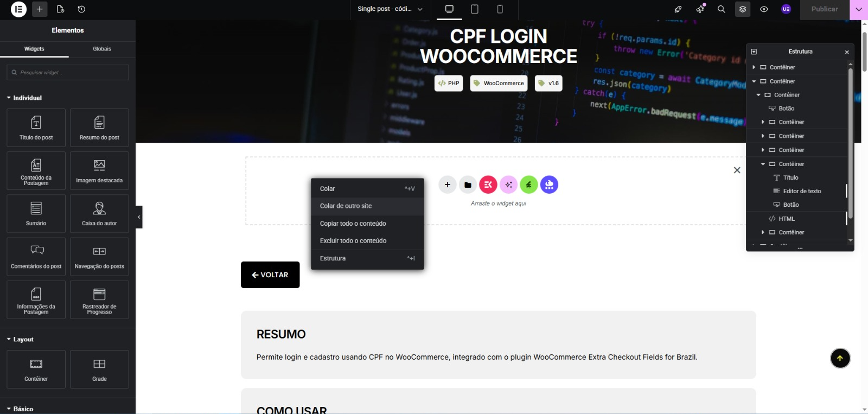Screen dimensions: 868x414
Task: Select the Título do post widget
Action: click(x=36, y=128)
